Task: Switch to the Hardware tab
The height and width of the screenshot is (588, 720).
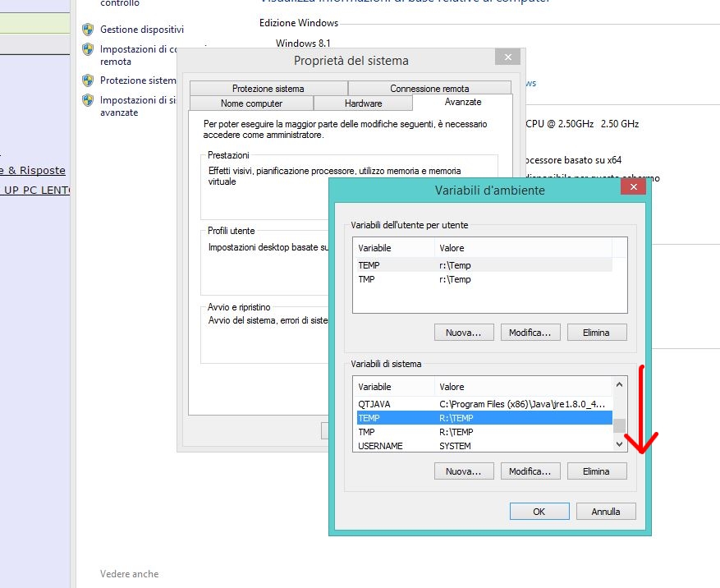Action: 363,103
